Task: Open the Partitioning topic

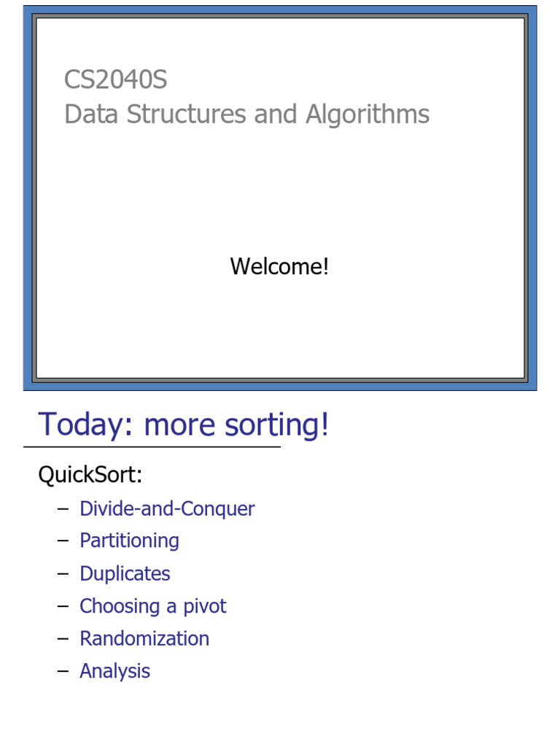Action: pyautogui.click(x=129, y=541)
